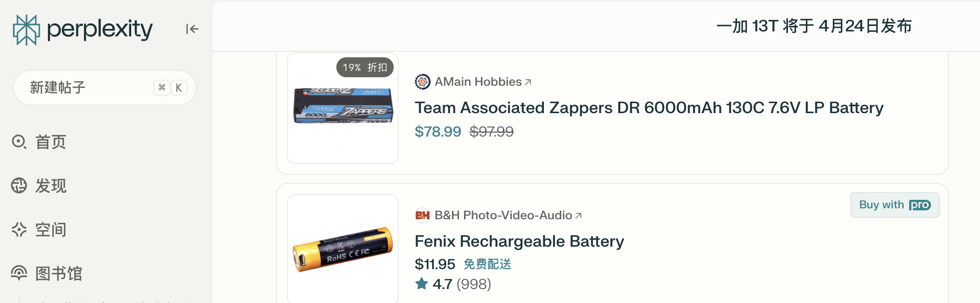Click 新建帖子 new thread field
This screenshot has width=980, height=303.
pos(105,88)
